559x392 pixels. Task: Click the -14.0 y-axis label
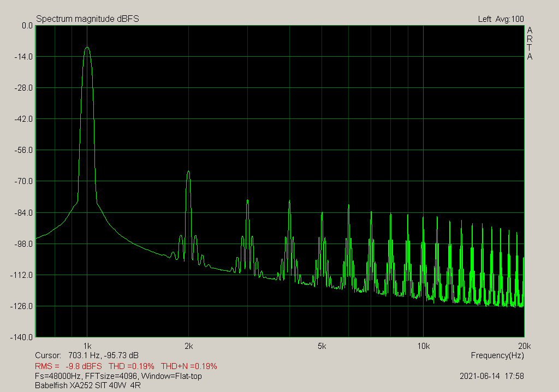point(23,57)
